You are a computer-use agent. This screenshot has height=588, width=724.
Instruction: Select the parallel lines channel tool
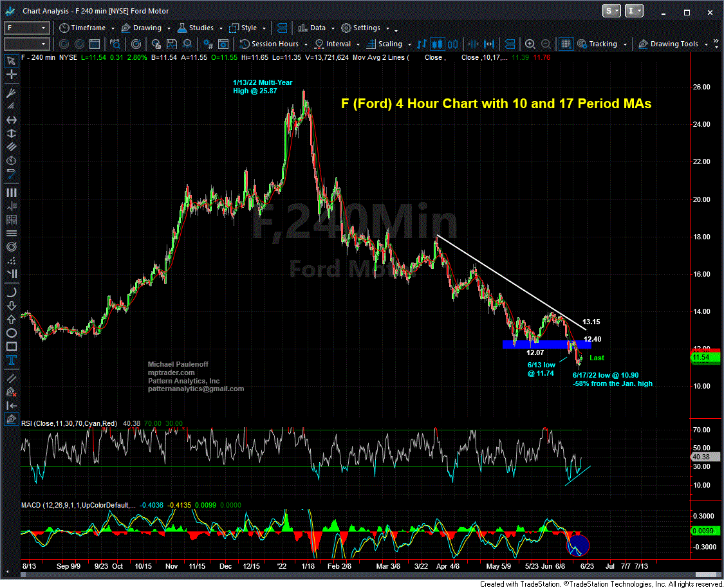11,147
